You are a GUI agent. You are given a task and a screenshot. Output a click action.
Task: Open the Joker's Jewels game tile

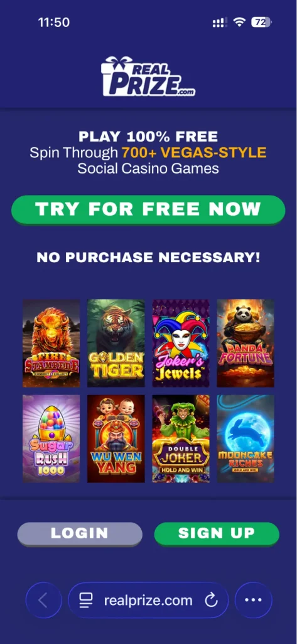(181, 343)
